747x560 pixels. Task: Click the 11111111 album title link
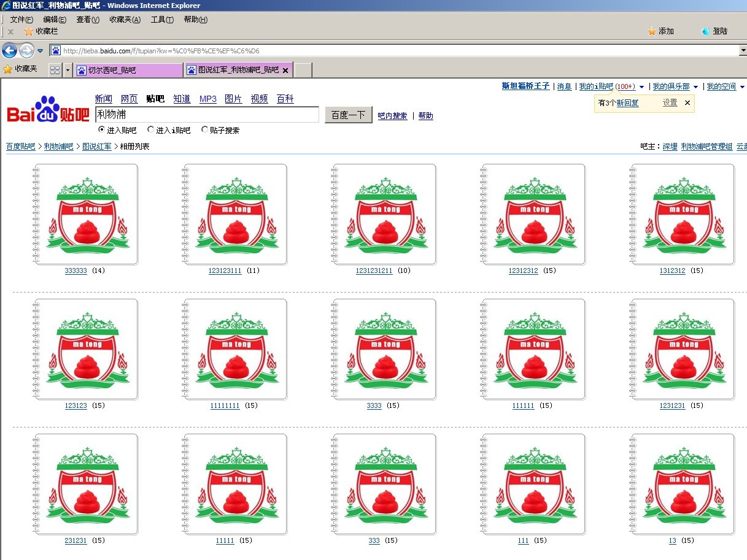point(225,405)
